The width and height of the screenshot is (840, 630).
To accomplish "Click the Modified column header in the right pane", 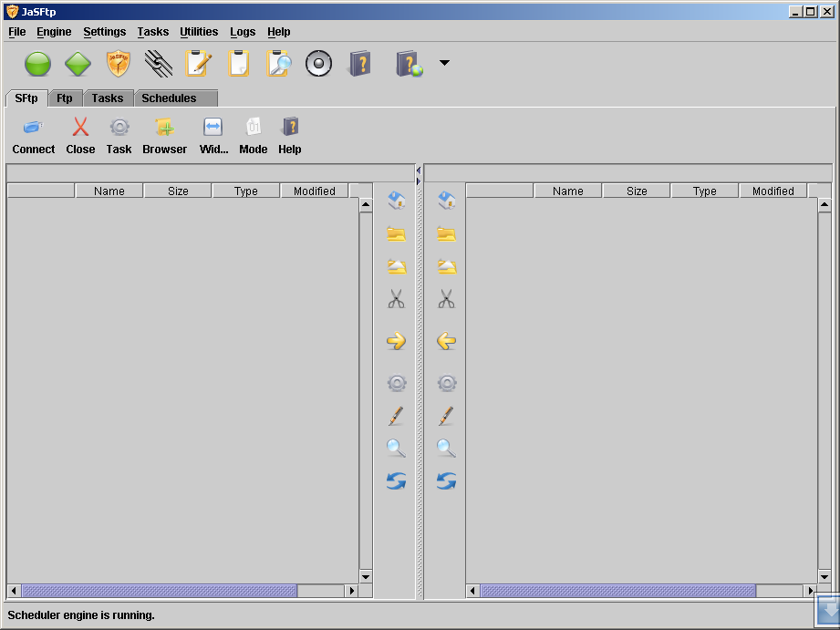I will [x=773, y=191].
